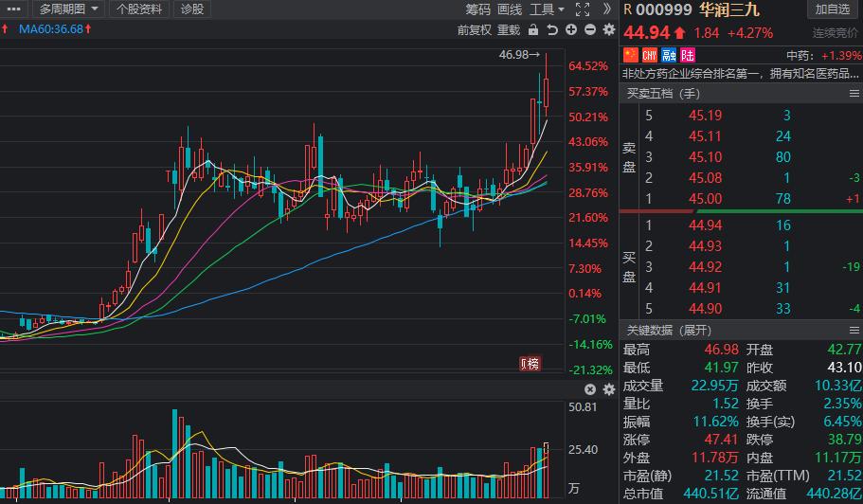Show the 筹码 chip distribution
The width and height of the screenshot is (863, 504).
[x=477, y=9]
